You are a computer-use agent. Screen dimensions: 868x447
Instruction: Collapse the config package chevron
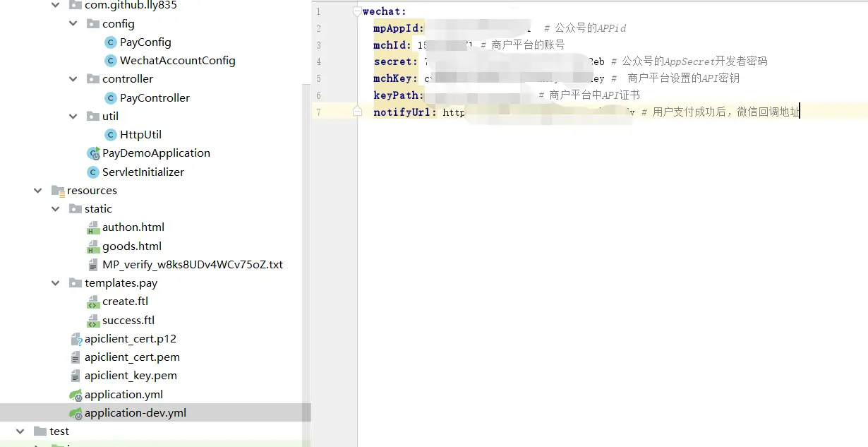pos(73,23)
